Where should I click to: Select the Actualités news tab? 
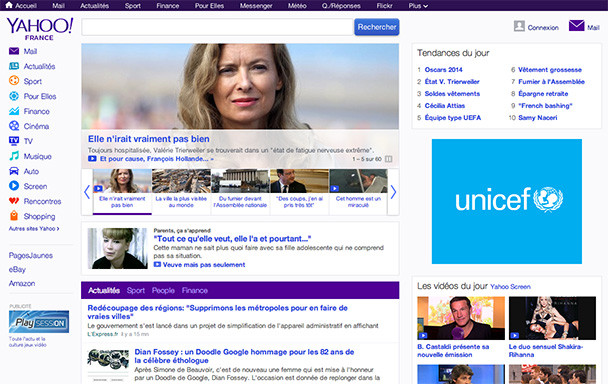coord(104,291)
